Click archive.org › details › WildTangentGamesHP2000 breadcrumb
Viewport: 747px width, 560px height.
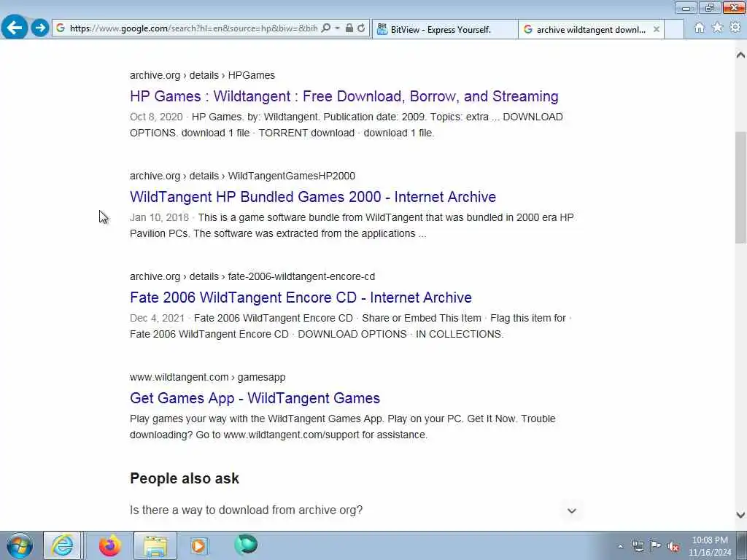click(242, 176)
